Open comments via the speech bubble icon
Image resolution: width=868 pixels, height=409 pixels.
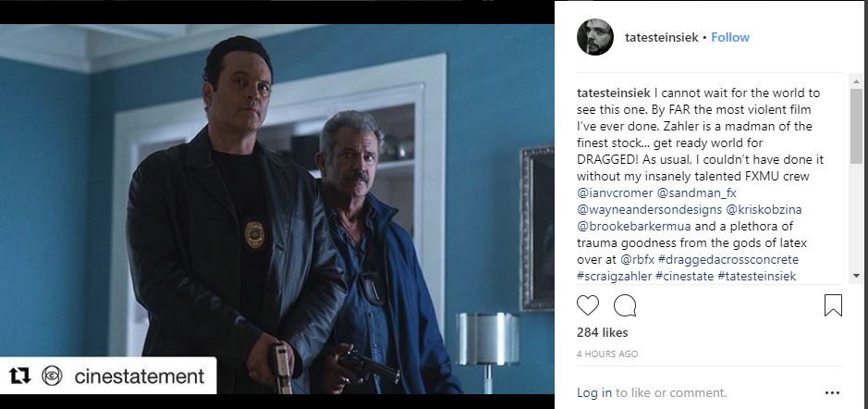point(625,305)
